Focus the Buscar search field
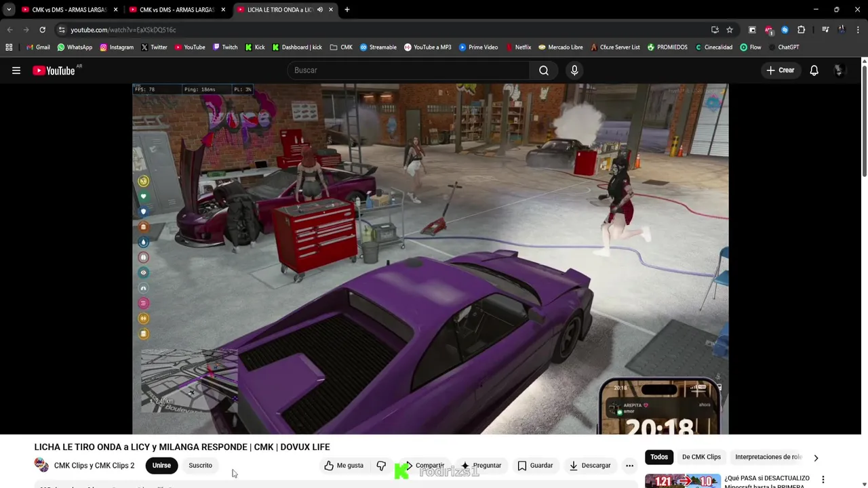The image size is (868, 488). [409, 70]
